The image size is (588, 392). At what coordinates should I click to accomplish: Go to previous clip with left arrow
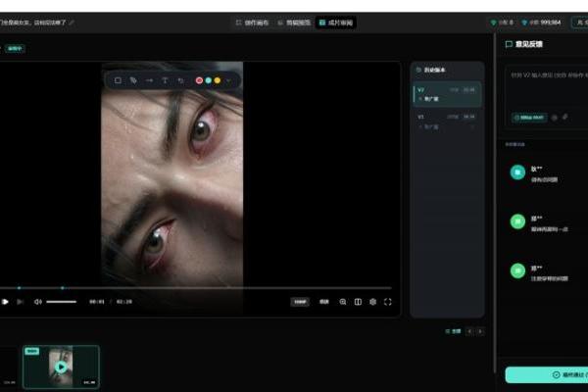tap(469, 331)
